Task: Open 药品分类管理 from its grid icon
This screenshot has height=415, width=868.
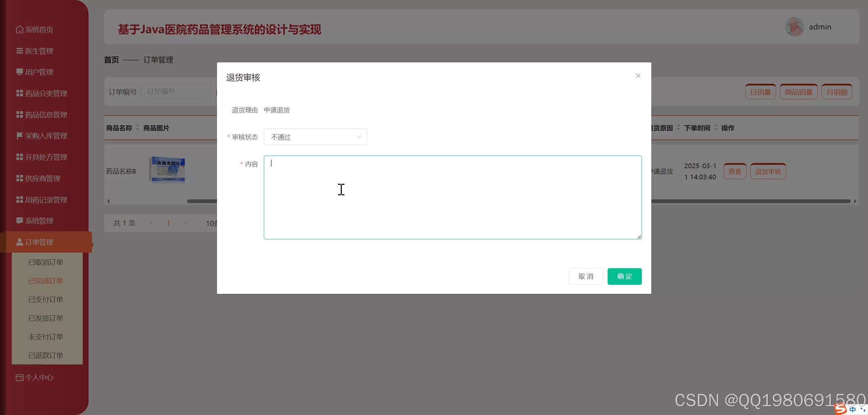Action: click(x=19, y=93)
